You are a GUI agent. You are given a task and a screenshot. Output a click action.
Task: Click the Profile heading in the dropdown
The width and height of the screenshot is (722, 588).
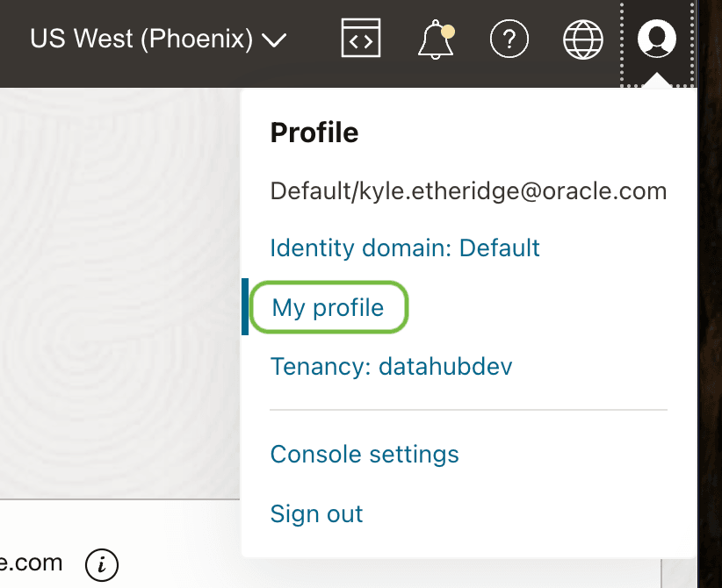[314, 133]
